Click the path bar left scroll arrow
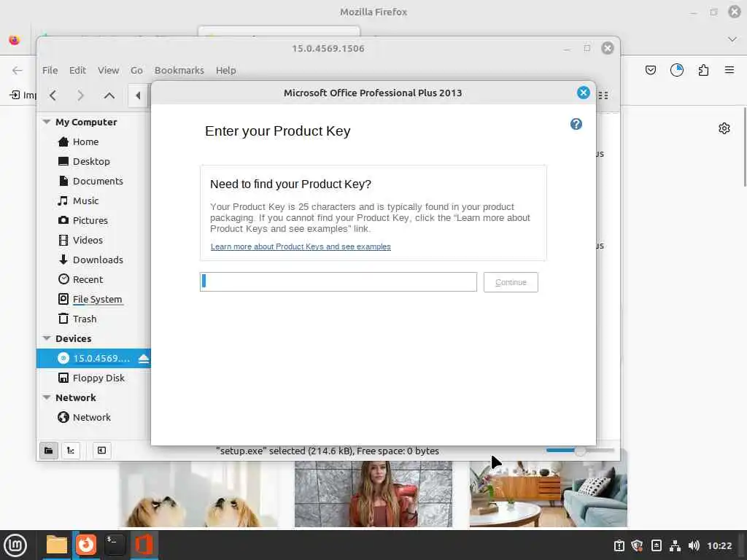Screen dimensions: 747x560 tap(138, 96)
